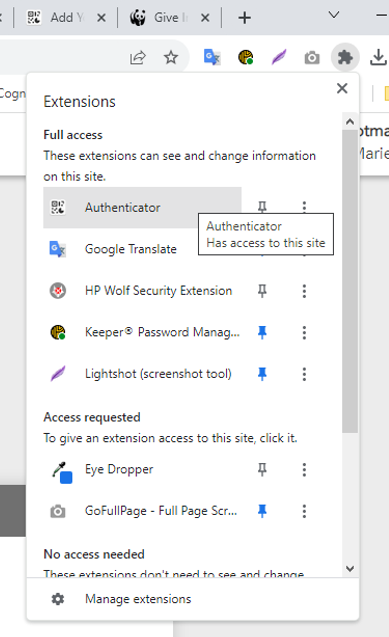Open more options for Authenticator
389x637 pixels.
pyautogui.click(x=304, y=207)
